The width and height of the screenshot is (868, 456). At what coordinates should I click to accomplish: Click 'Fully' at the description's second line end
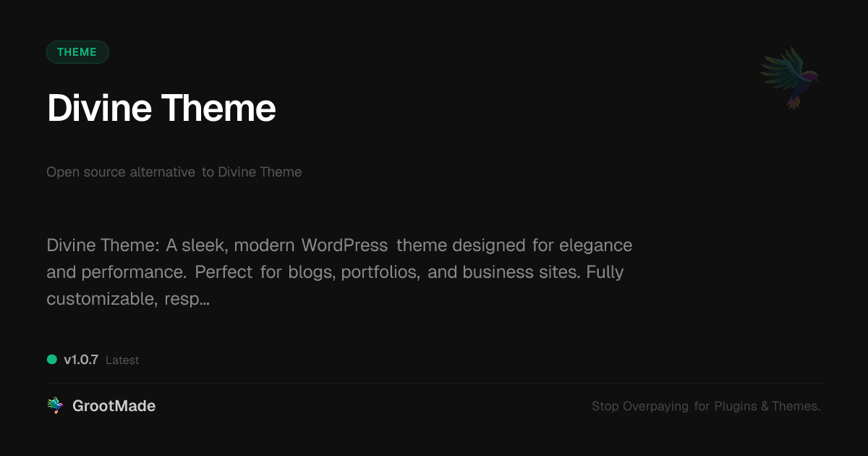coord(605,272)
